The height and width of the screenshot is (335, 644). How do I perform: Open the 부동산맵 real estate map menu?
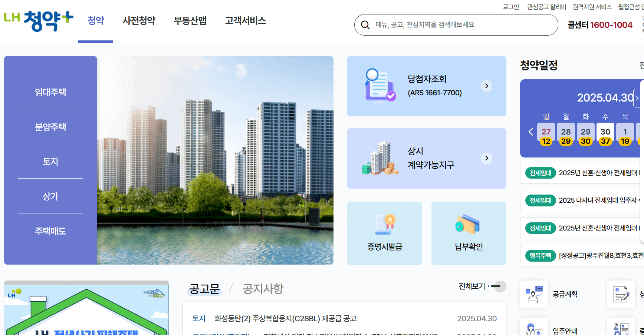tap(190, 21)
